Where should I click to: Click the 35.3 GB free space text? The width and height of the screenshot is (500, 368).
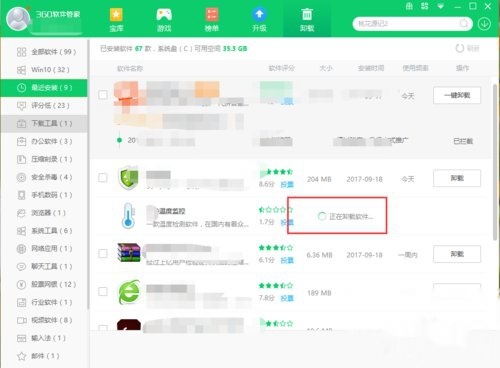235,49
